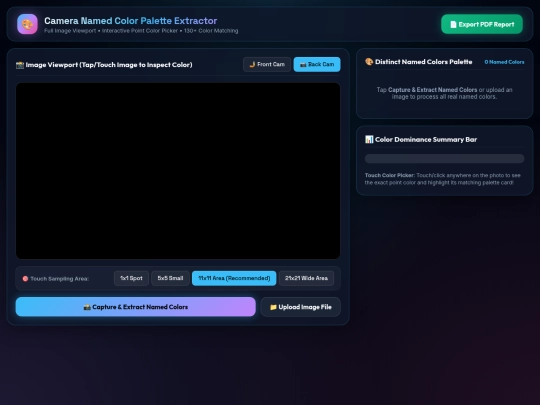This screenshot has height=405, width=540.
Task: Select the 1x1 Spot sampling area
Action: tap(131, 278)
